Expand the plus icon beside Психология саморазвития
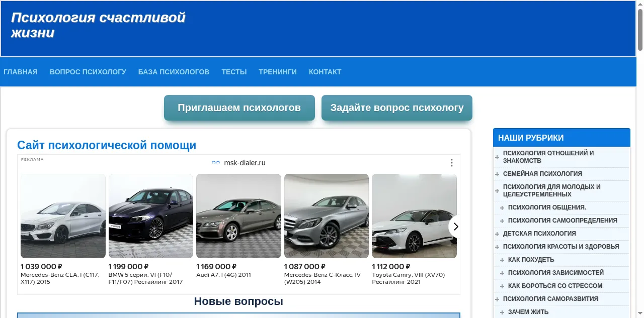The height and width of the screenshot is (318, 644). coord(497,299)
